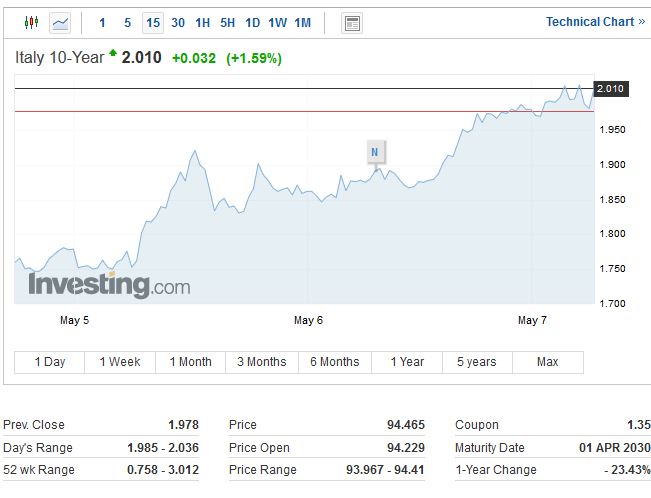The width and height of the screenshot is (651, 498).
Task: Click the 52 wk Range value 0.758 - 3.012
Action: 163,470
